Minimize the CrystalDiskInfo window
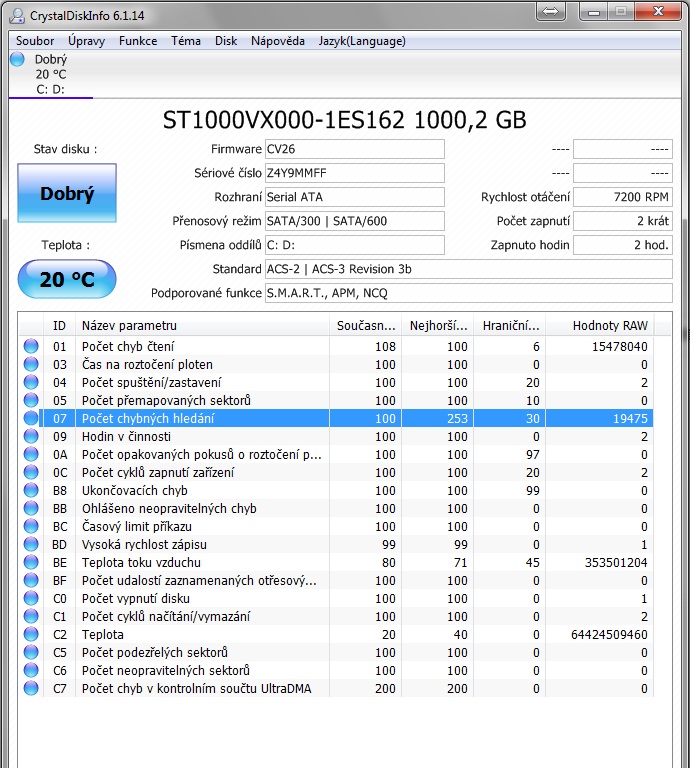Image resolution: width=691 pixels, height=769 pixels. click(x=593, y=11)
